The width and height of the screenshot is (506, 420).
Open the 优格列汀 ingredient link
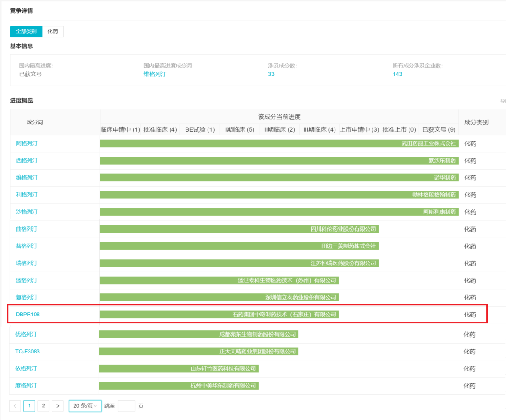pos(26,334)
